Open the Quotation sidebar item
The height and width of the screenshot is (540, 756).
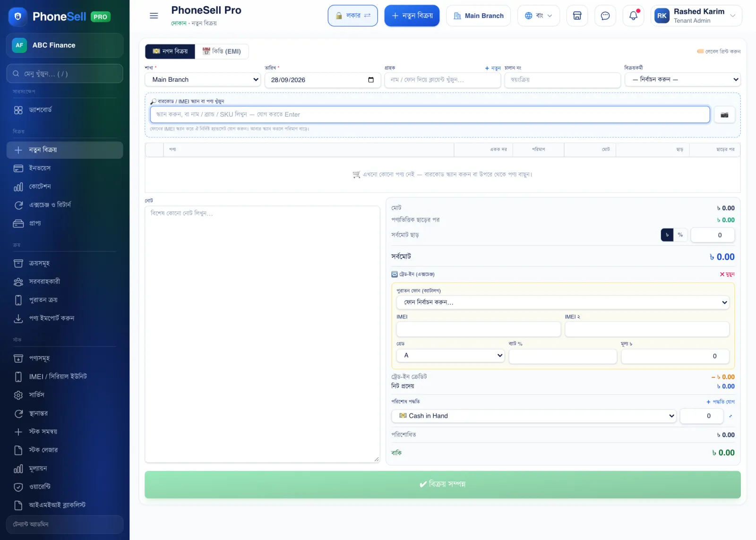click(x=65, y=187)
